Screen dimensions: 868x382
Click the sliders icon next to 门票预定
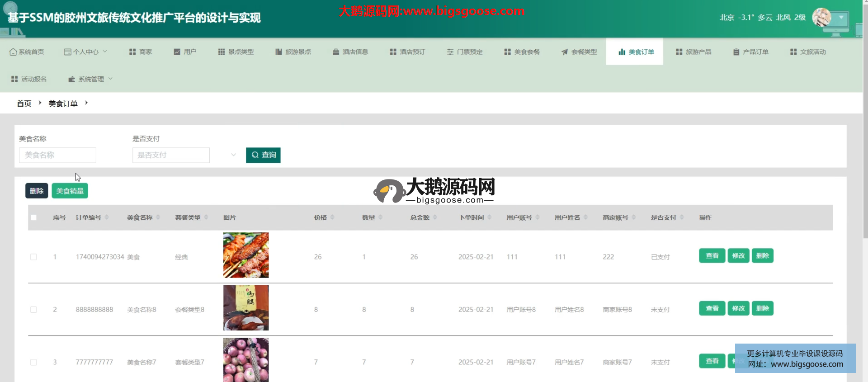coord(450,52)
